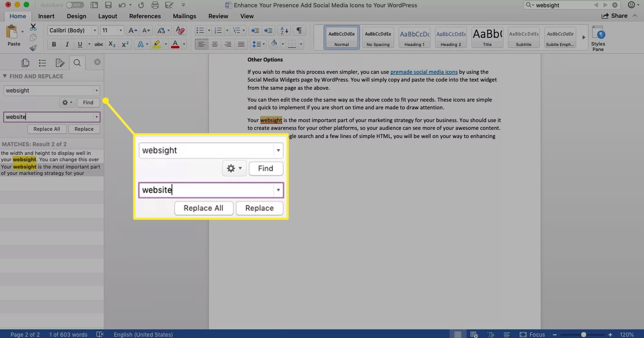Click the Find button in sidebar
Image resolution: width=644 pixels, height=338 pixels.
[x=88, y=102]
